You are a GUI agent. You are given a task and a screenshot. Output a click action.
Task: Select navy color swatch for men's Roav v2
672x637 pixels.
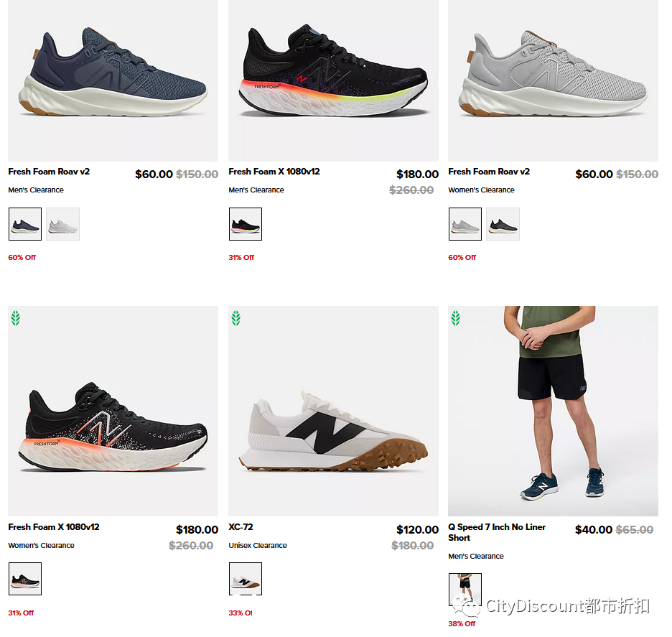(x=25, y=224)
